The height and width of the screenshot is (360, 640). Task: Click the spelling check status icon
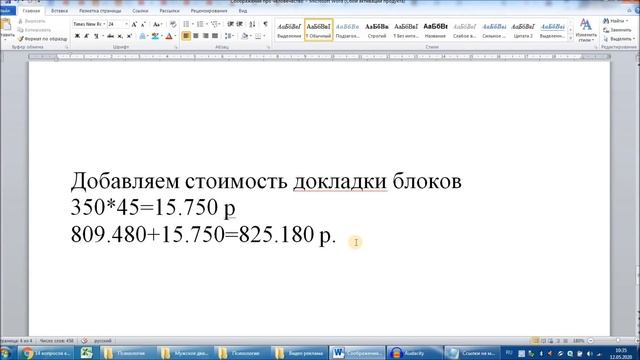(84, 340)
